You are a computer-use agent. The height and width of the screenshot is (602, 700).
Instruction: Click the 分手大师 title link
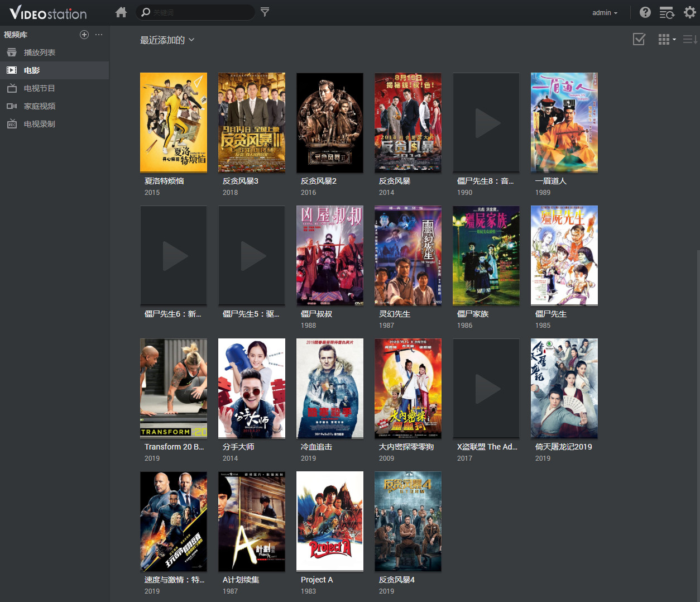coord(238,447)
